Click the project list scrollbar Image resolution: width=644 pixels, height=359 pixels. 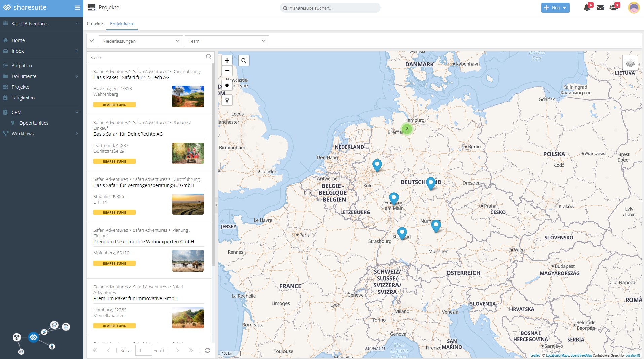point(213,165)
